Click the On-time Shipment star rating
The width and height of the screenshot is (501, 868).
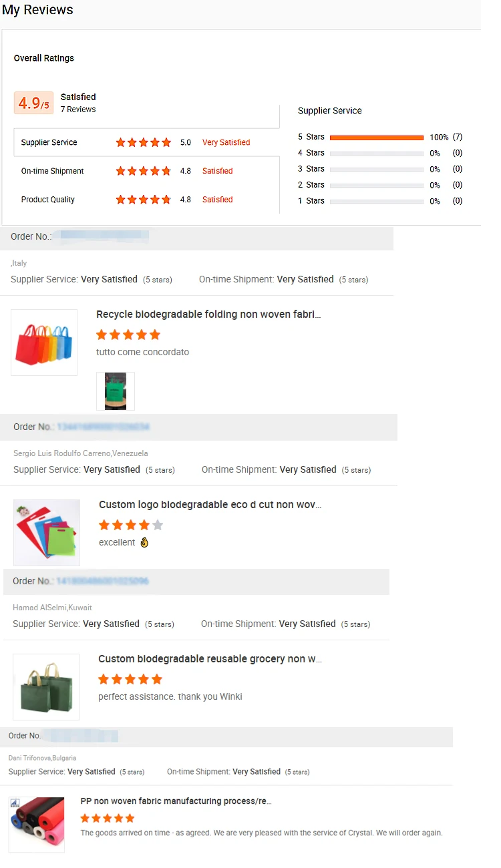tap(143, 171)
